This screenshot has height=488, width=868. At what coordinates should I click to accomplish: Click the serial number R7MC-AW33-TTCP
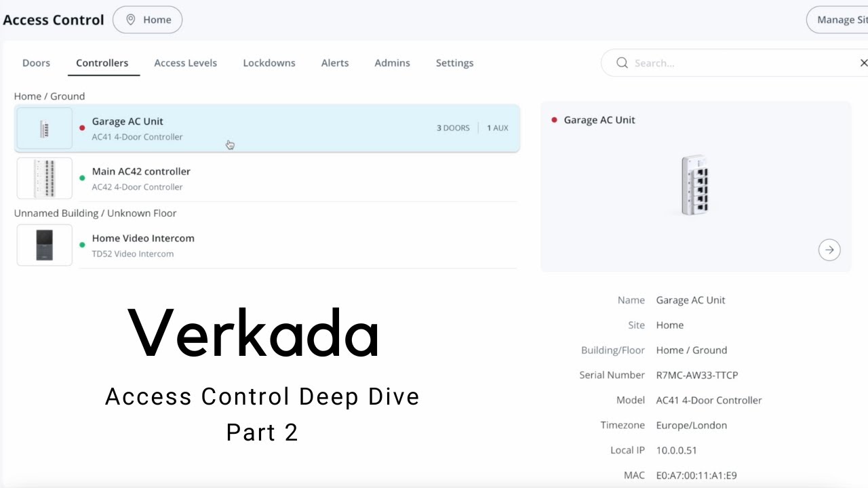pyautogui.click(x=697, y=375)
